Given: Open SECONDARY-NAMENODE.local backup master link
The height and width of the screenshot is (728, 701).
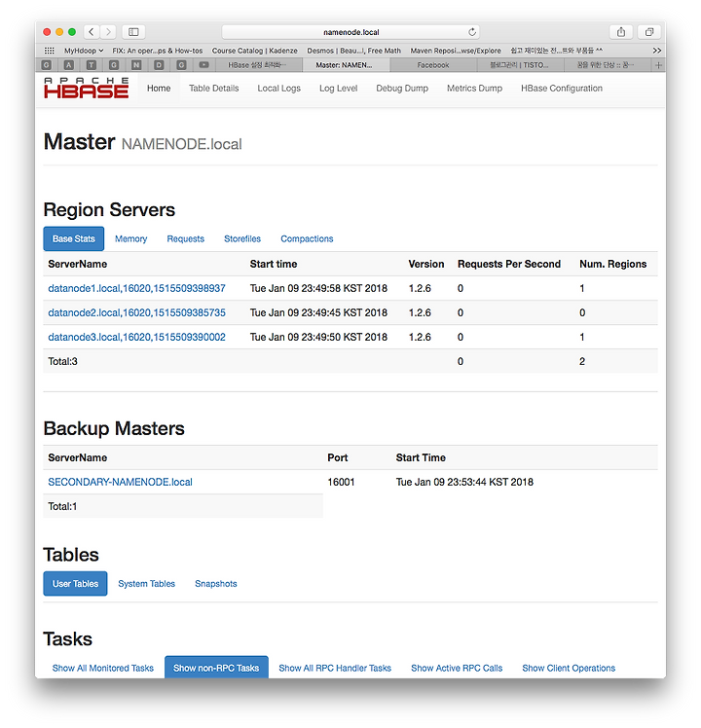Looking at the screenshot, I should click(121, 482).
